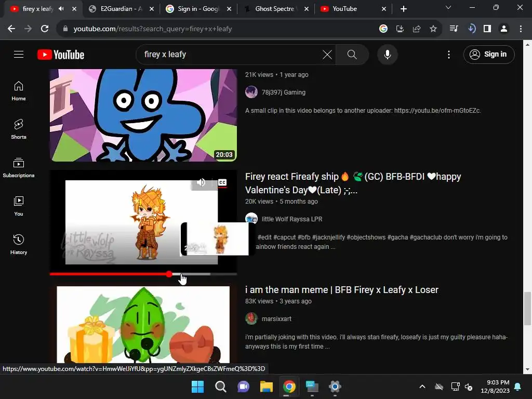Open YouTube settings three-dot menu

coord(449,54)
